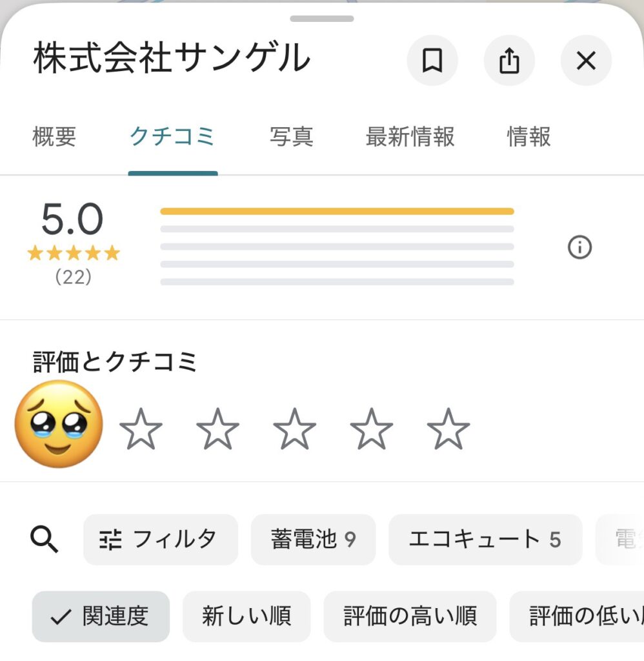Open rating info circle icon
The height and width of the screenshot is (661, 644).
(579, 247)
